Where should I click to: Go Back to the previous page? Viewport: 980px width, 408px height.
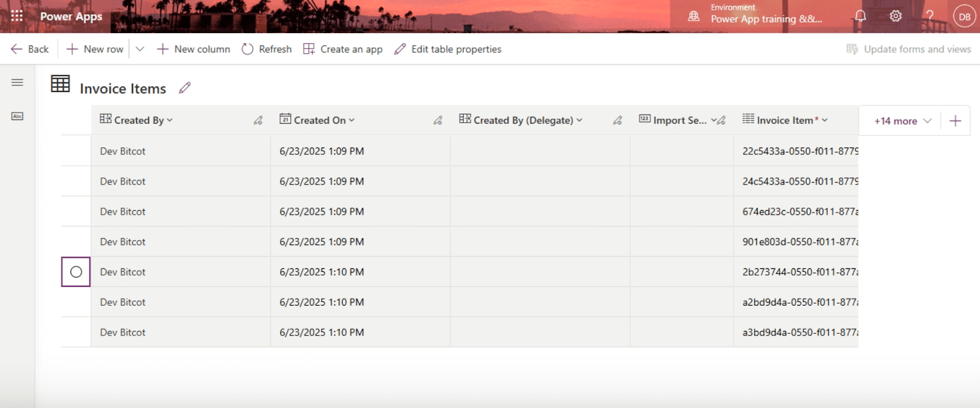pyautogui.click(x=29, y=49)
